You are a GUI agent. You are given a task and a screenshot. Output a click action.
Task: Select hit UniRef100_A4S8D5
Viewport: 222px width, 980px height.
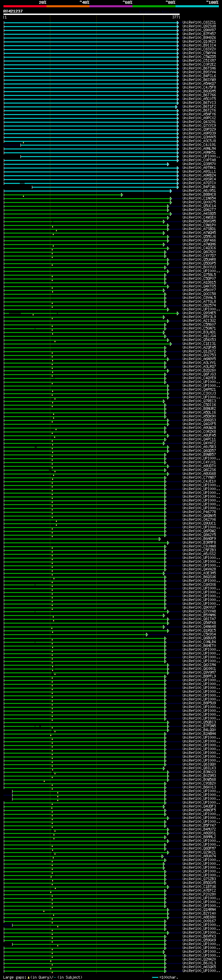point(199,213)
